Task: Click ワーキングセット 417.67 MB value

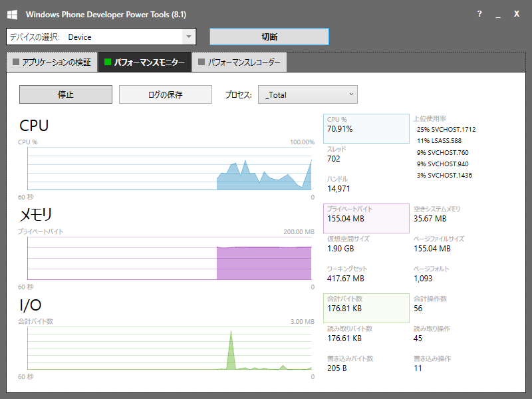Action: coord(345,278)
